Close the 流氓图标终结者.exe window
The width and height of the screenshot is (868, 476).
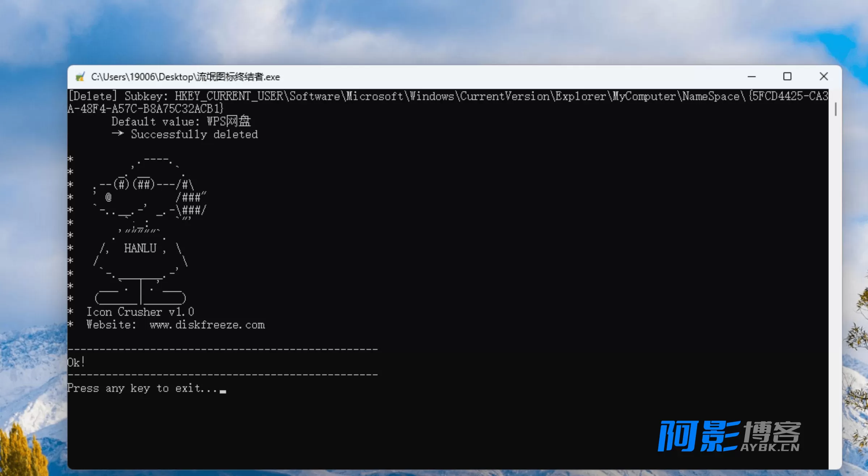point(824,77)
